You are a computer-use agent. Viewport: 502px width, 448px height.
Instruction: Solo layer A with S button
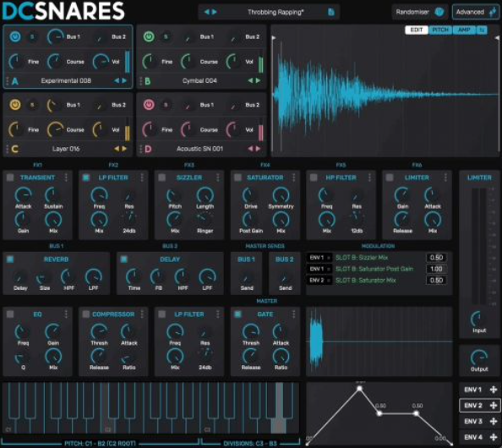coord(32,37)
